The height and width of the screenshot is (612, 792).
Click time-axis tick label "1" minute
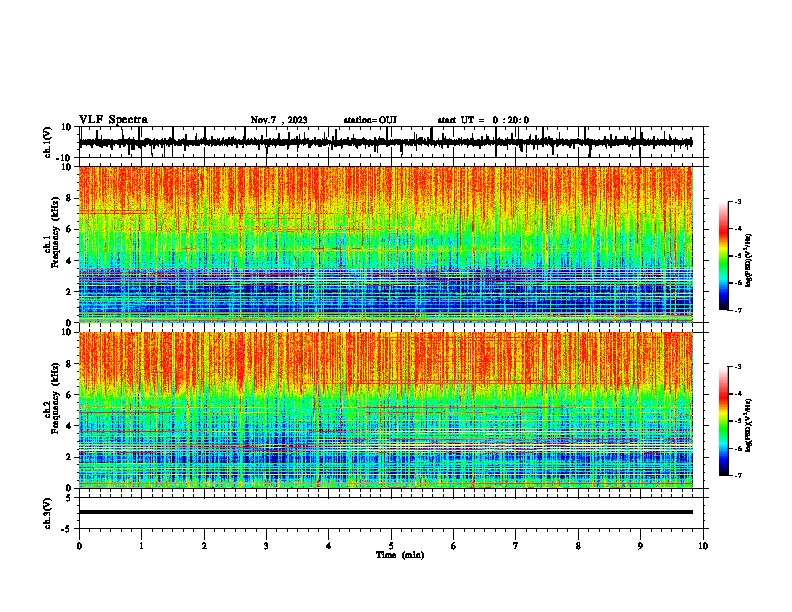pyautogui.click(x=141, y=546)
